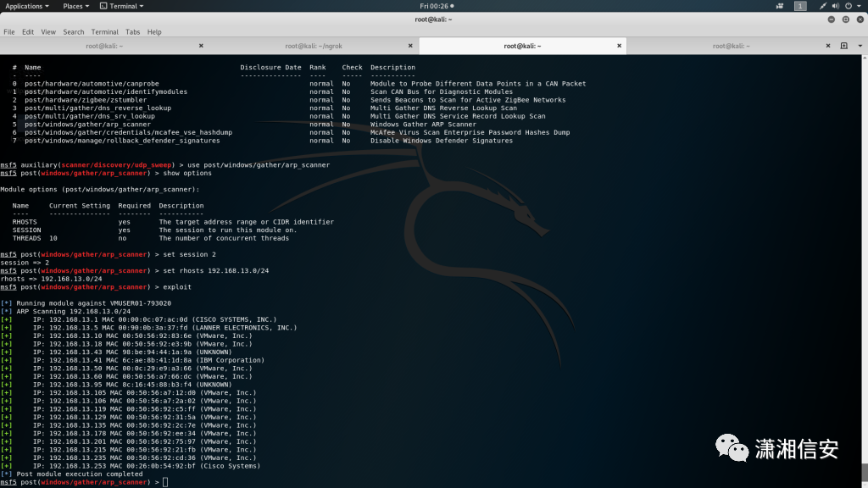Viewport: 868px width, 488px height.
Task: Maximize the terminal window
Action: pos(845,19)
